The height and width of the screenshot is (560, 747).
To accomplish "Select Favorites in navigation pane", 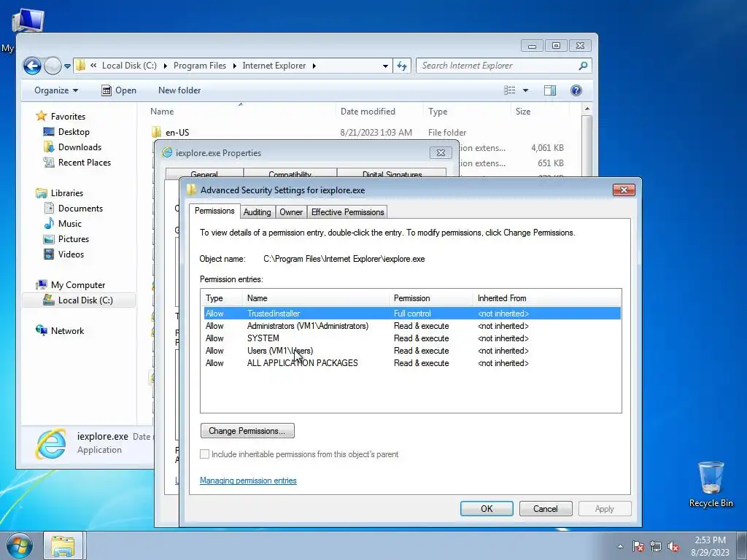I will point(61,116).
